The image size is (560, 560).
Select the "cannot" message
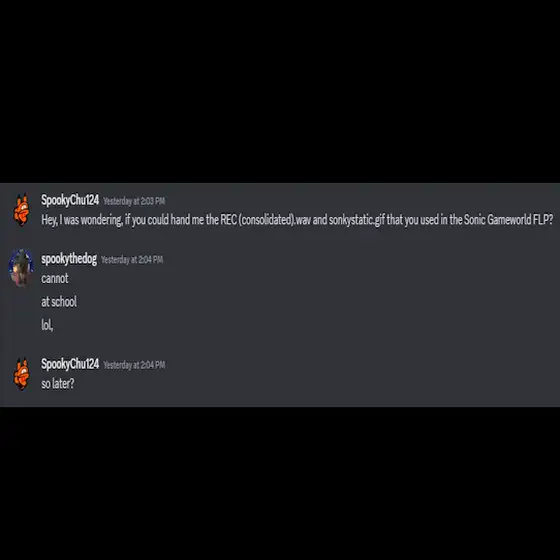pos(55,278)
